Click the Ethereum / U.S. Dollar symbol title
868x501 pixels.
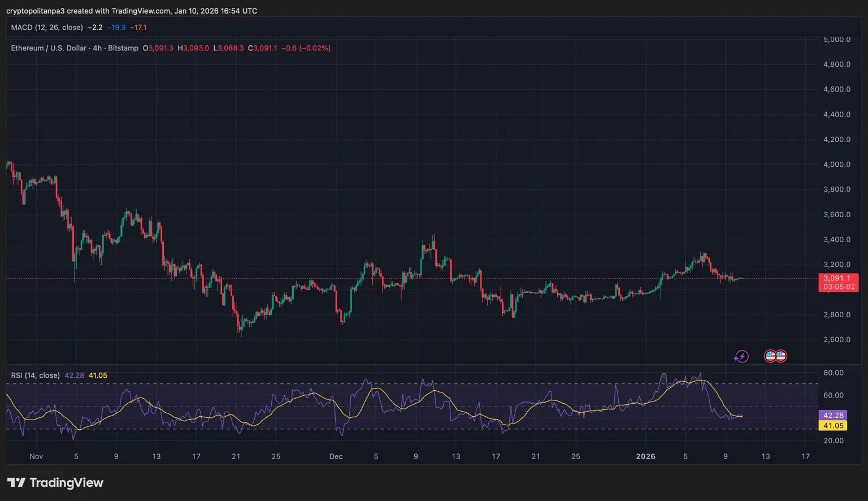(x=48, y=48)
